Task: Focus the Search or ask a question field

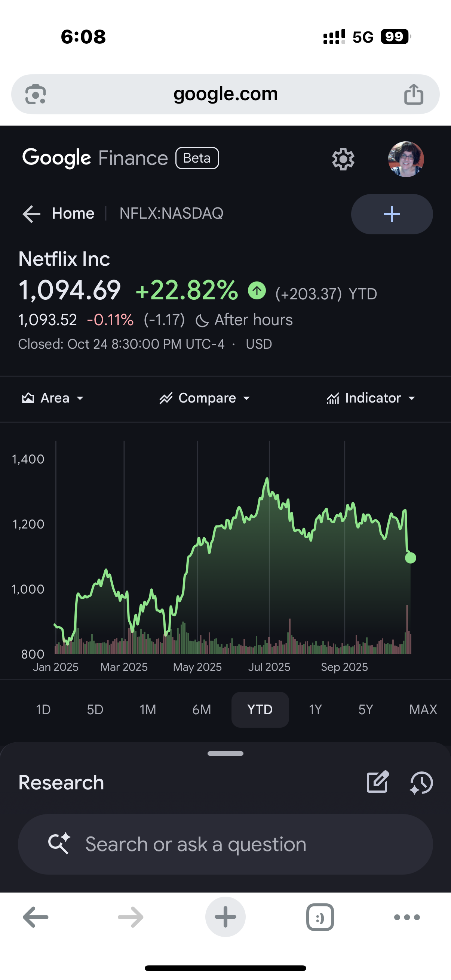Action: [x=225, y=844]
